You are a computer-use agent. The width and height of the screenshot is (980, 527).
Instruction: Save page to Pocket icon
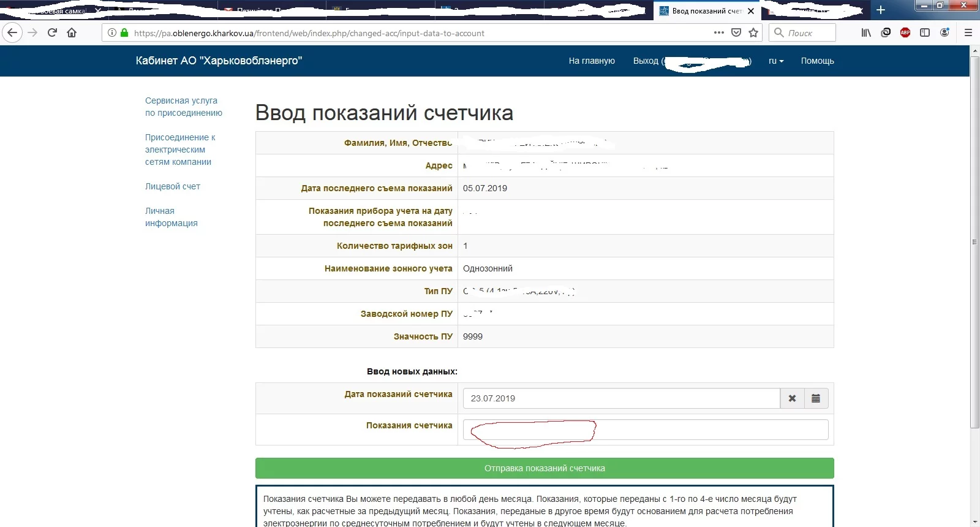pyautogui.click(x=736, y=32)
